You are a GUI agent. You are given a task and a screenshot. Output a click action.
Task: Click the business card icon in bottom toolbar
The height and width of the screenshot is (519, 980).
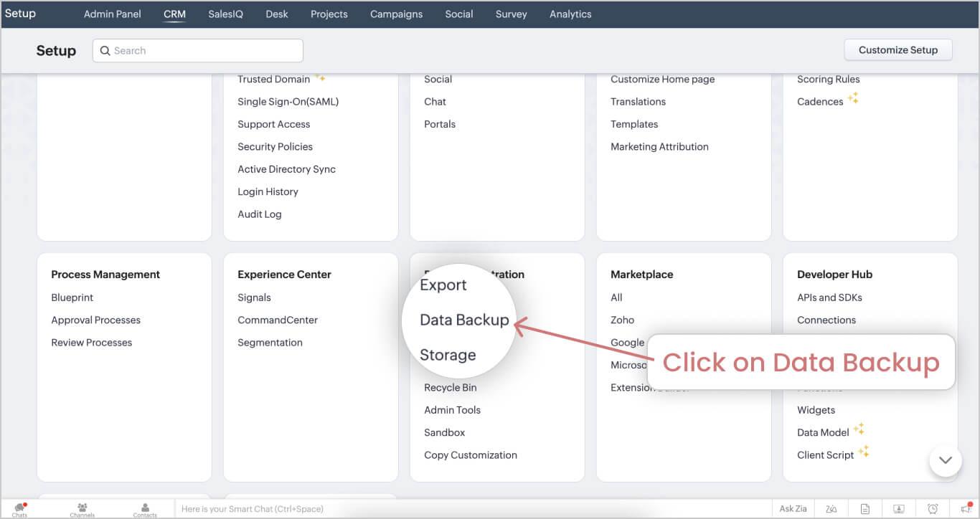[898, 508]
